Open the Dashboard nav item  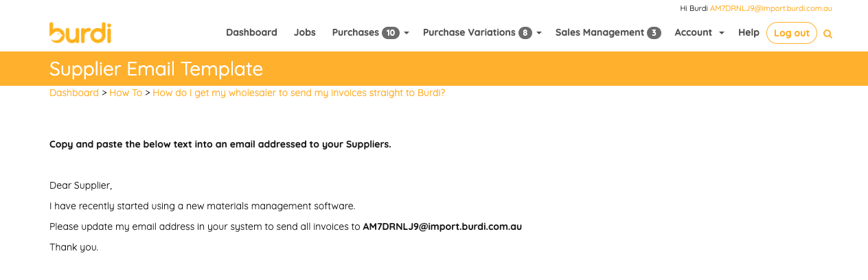[x=251, y=32]
